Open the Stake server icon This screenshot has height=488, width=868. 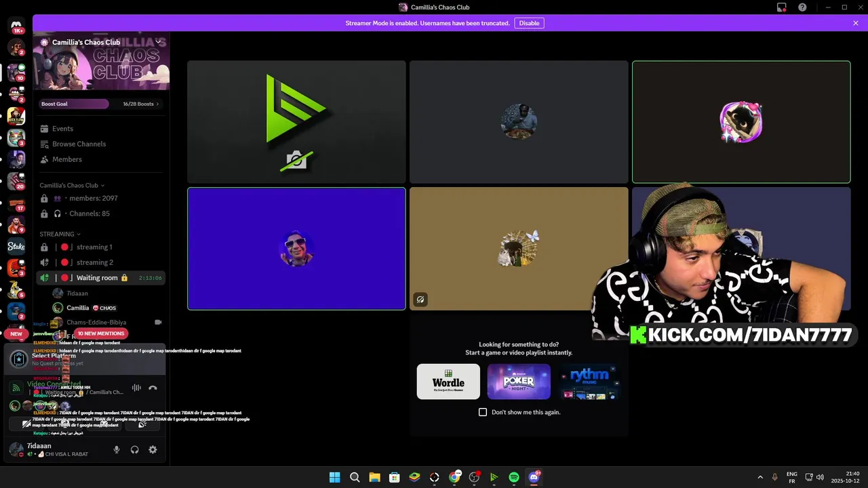tap(16, 247)
